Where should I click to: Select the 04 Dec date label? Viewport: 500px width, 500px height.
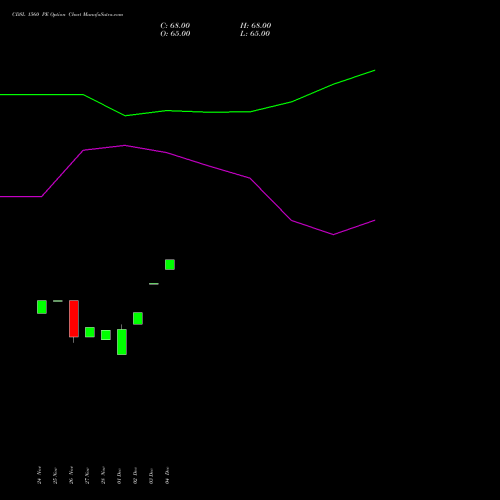tap(167, 475)
